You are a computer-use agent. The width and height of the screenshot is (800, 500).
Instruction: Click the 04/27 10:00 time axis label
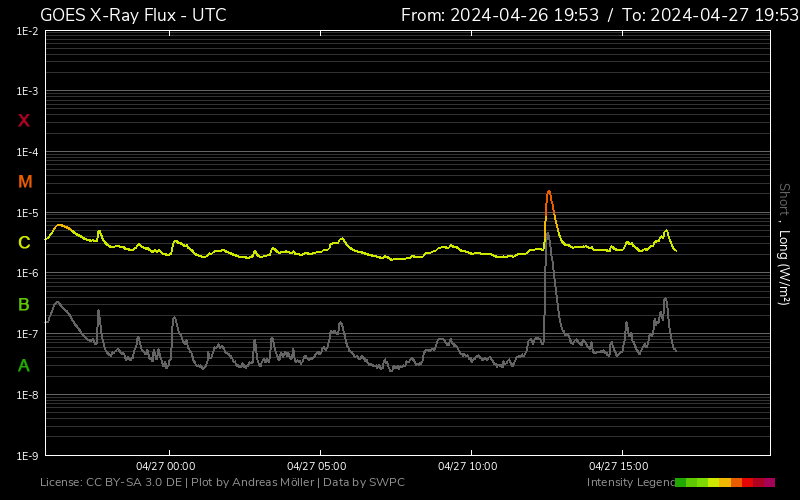tap(468, 466)
